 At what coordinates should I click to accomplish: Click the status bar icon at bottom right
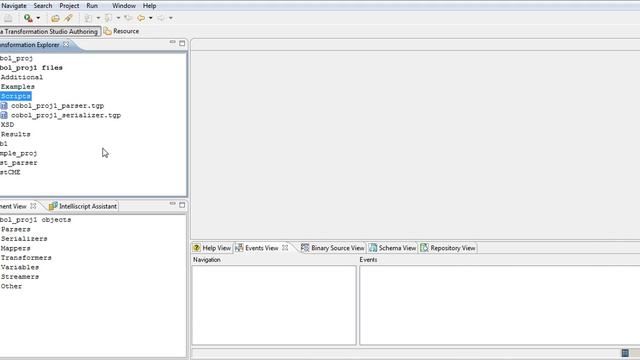625,353
